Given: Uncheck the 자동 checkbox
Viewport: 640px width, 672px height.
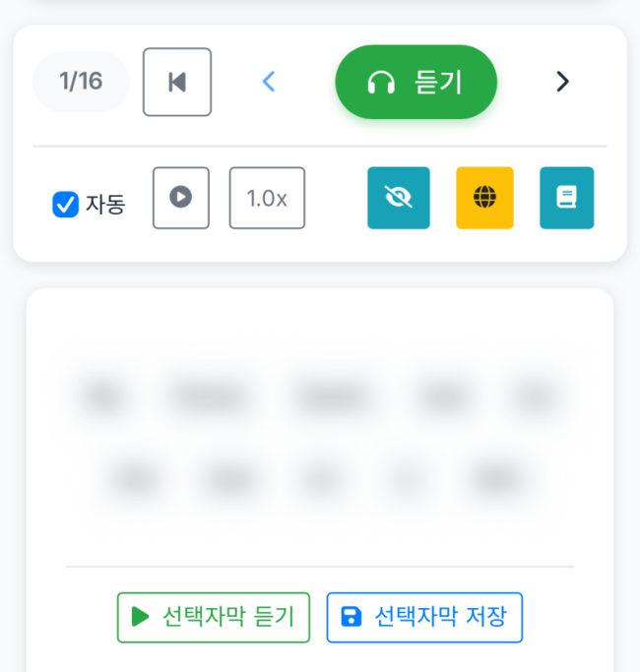Looking at the screenshot, I should 65,205.
